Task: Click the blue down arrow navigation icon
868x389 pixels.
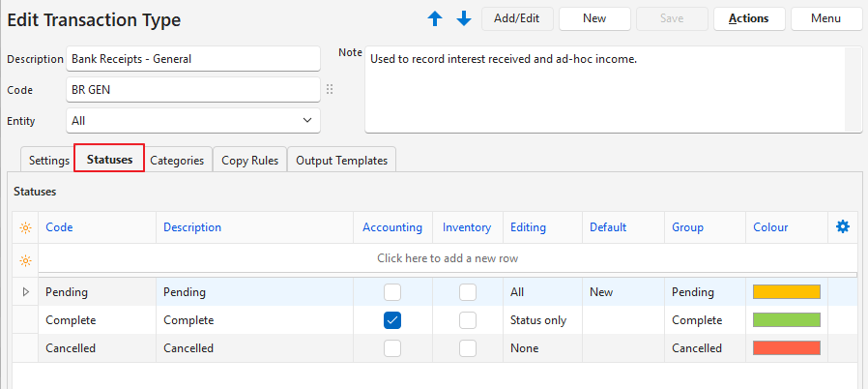Action: [x=463, y=18]
